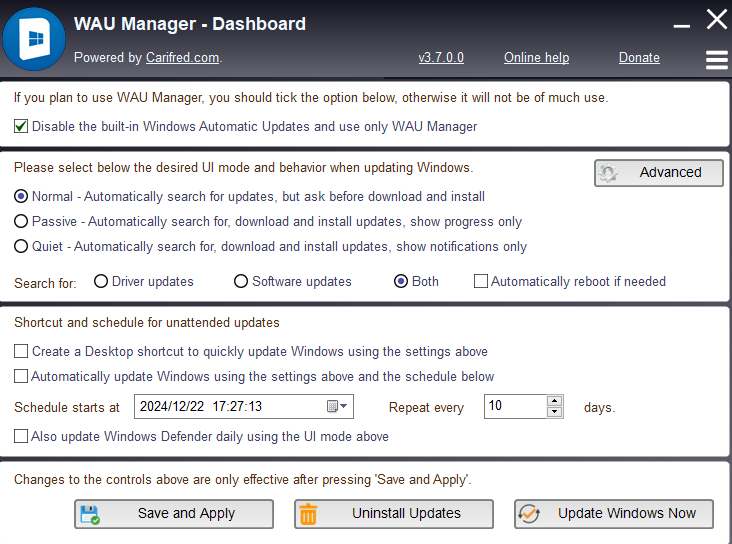
Task: Click Uninstall Updates button
Action: point(394,514)
